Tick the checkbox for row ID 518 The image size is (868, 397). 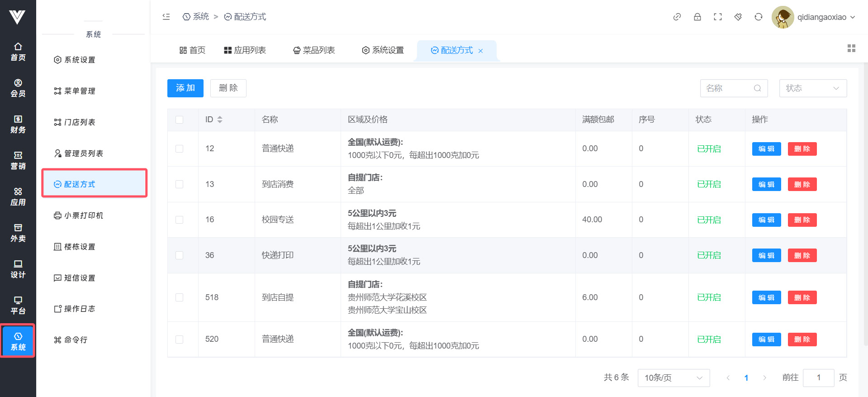180,297
